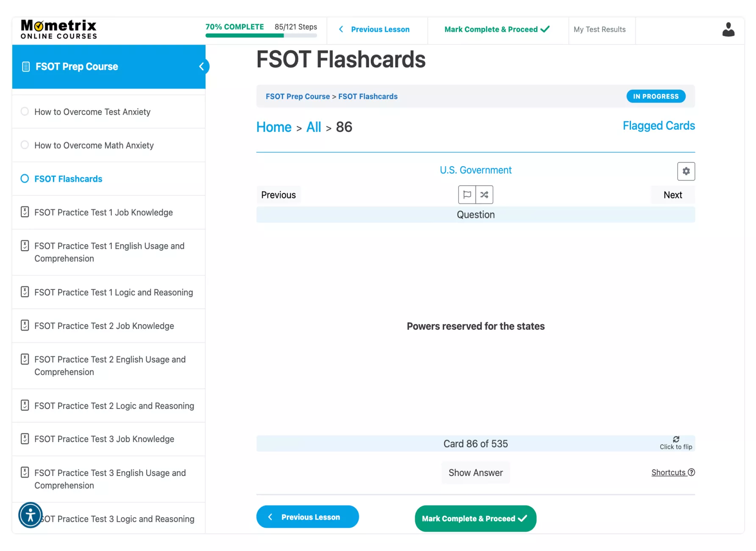756x551 pixels.
Task: Open the All cards breadcrumb
Action: tap(314, 127)
